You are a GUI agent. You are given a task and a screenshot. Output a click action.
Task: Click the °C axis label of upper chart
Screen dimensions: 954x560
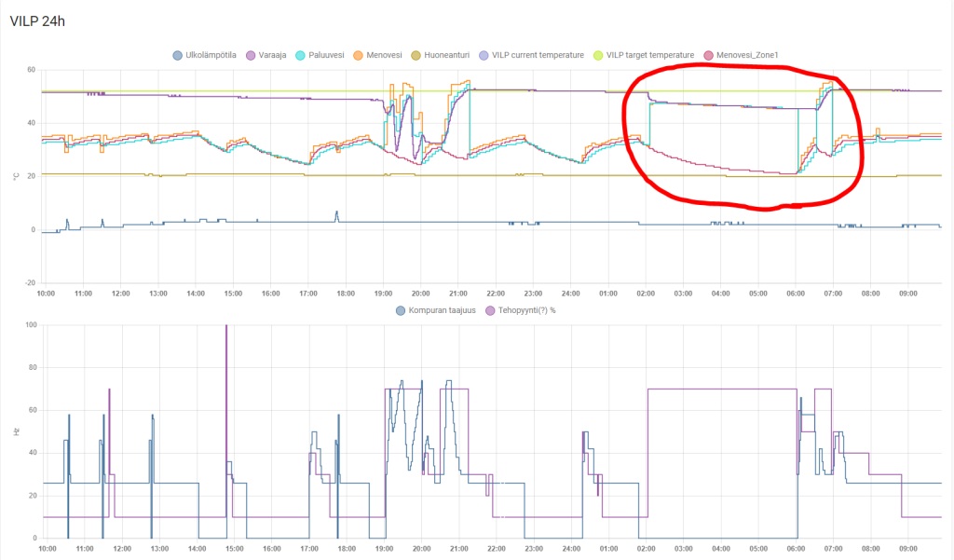coord(16,175)
